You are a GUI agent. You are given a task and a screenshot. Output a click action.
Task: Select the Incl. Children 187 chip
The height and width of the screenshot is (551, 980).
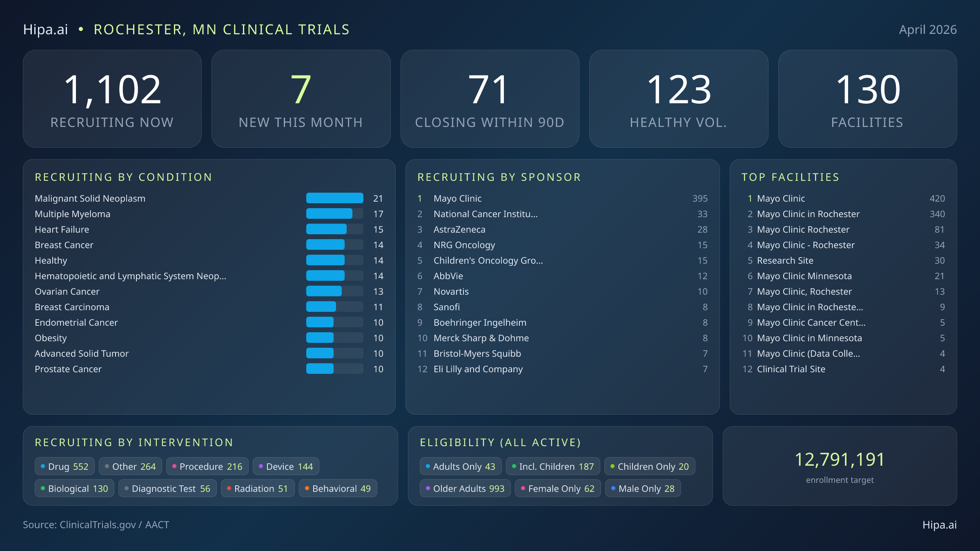[553, 466]
